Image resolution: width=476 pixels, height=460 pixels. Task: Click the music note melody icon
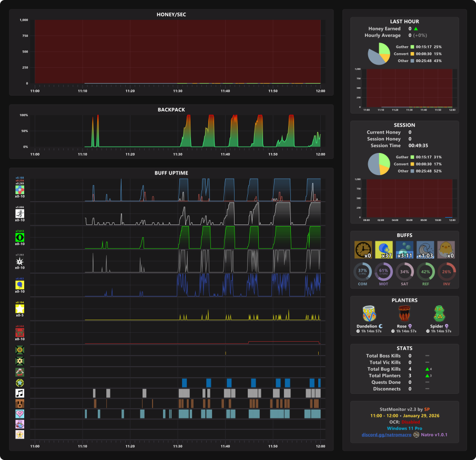20,393
